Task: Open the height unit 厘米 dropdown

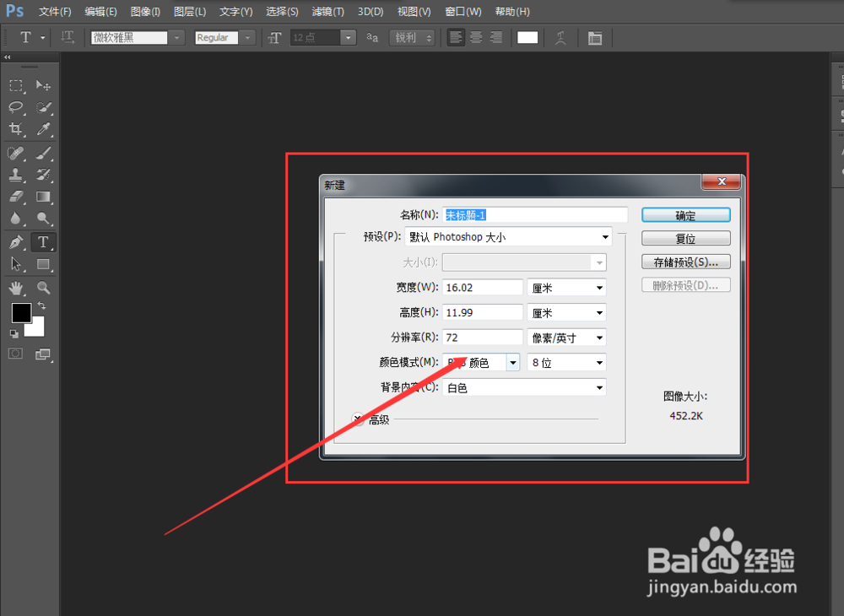Action: coord(567,312)
